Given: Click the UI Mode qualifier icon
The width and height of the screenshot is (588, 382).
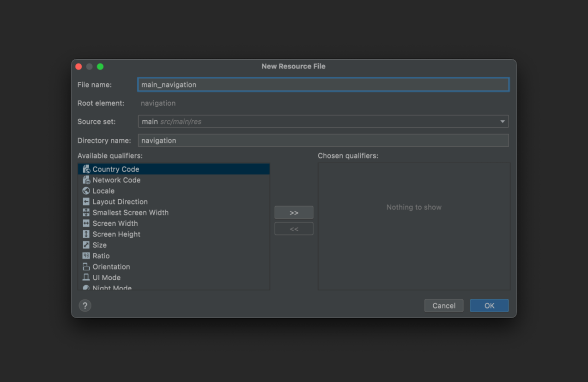Looking at the screenshot, I should [x=86, y=277].
